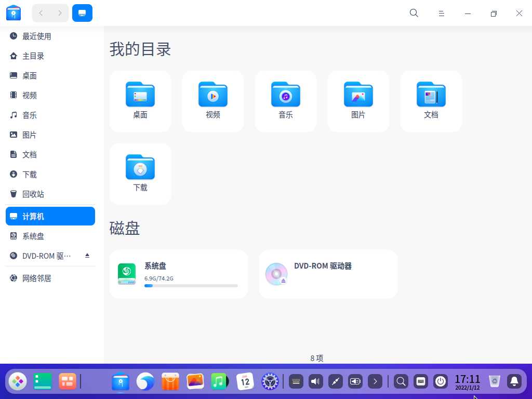Open onscreen keyboard tray icon
This screenshot has width=532, height=399.
[x=296, y=381]
